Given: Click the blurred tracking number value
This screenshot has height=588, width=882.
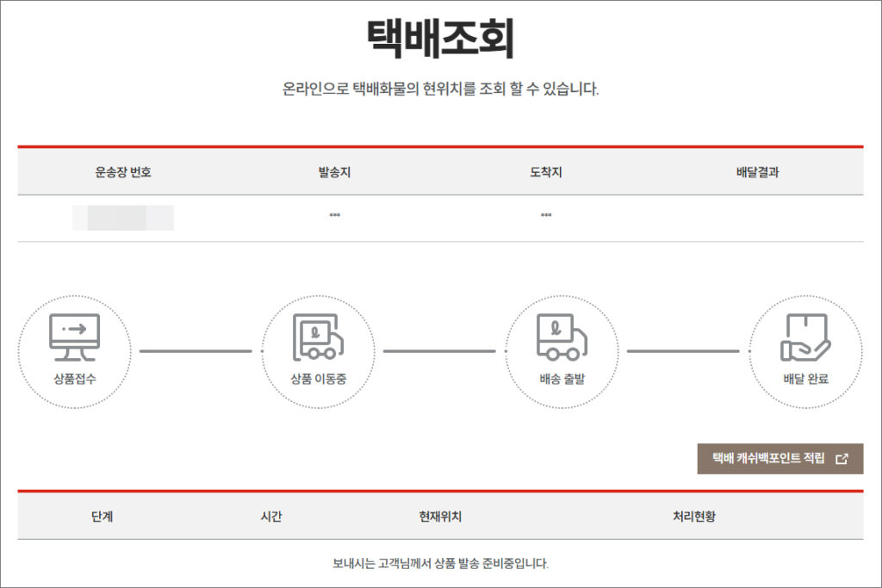Looking at the screenshot, I should click(x=123, y=217).
